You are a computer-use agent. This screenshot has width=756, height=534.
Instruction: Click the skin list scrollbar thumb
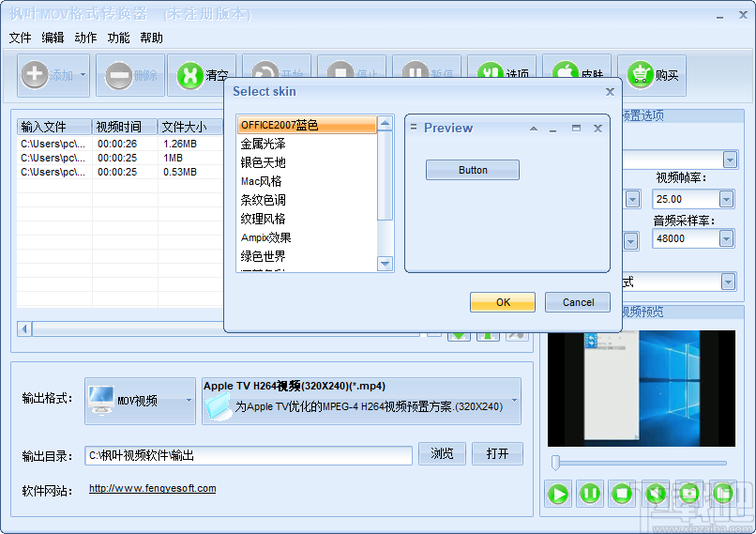(385, 175)
